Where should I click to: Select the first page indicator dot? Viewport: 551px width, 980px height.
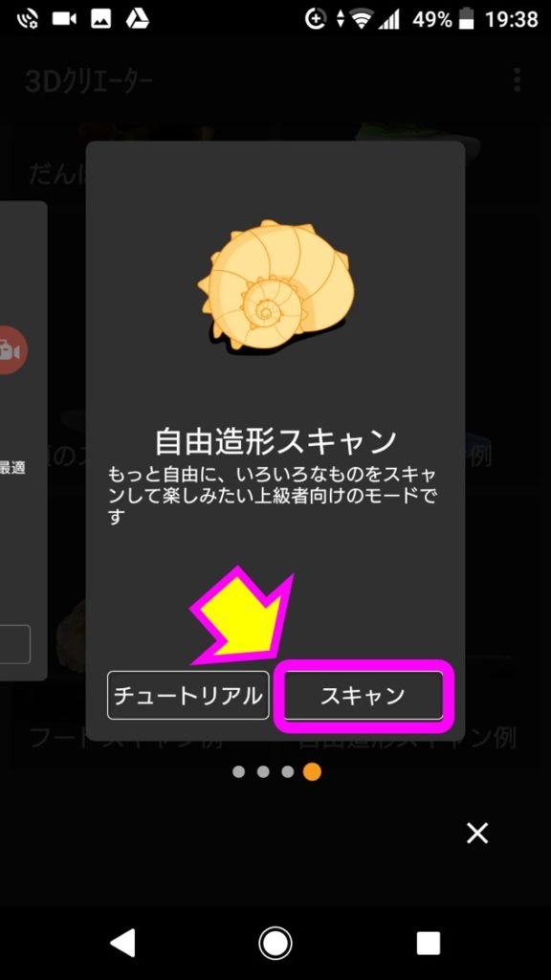[x=238, y=772]
